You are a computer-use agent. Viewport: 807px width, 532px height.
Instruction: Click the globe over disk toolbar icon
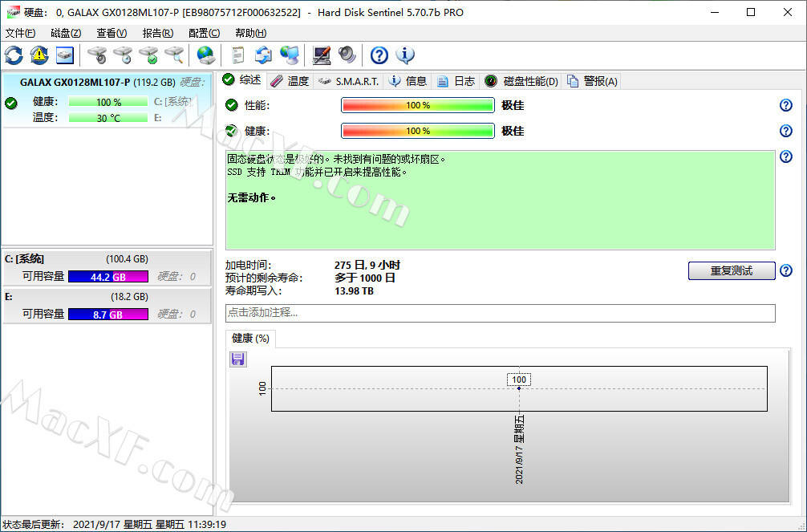coord(206,55)
